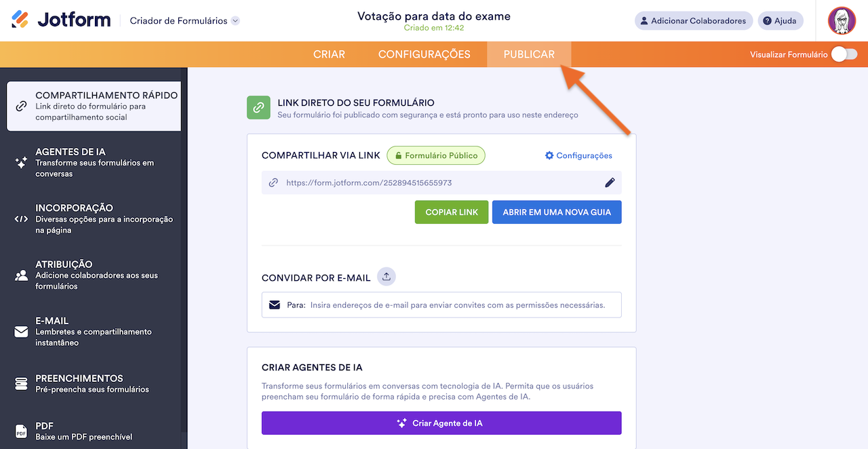The image size is (868, 449).
Task: Click the pencil icon to edit the form link
Action: pos(610,182)
